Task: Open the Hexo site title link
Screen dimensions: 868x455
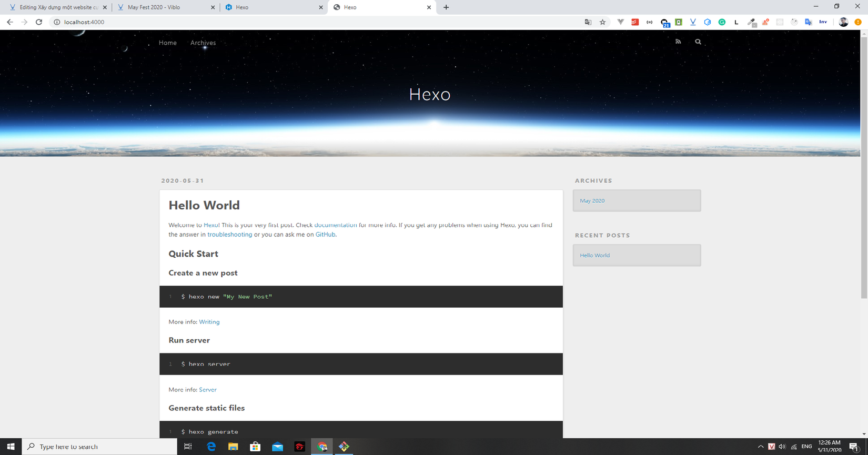Action: [430, 94]
